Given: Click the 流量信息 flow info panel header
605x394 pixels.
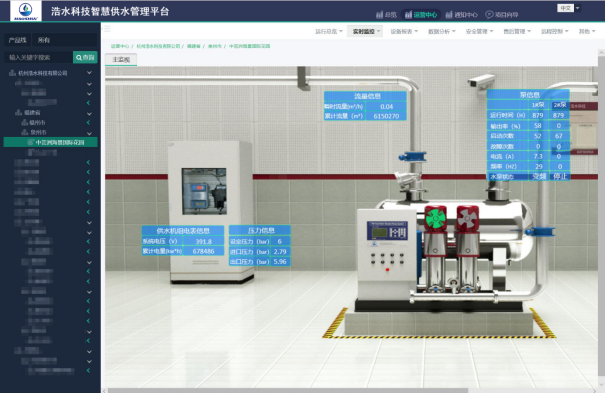Looking at the screenshot, I should coord(365,96).
